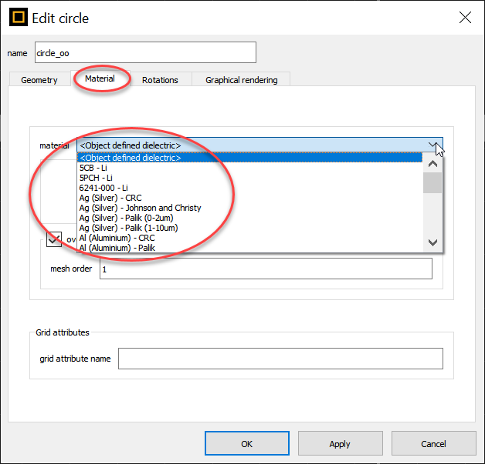Click the material list scroll down arrow
The height and width of the screenshot is (464, 486).
[433, 242]
